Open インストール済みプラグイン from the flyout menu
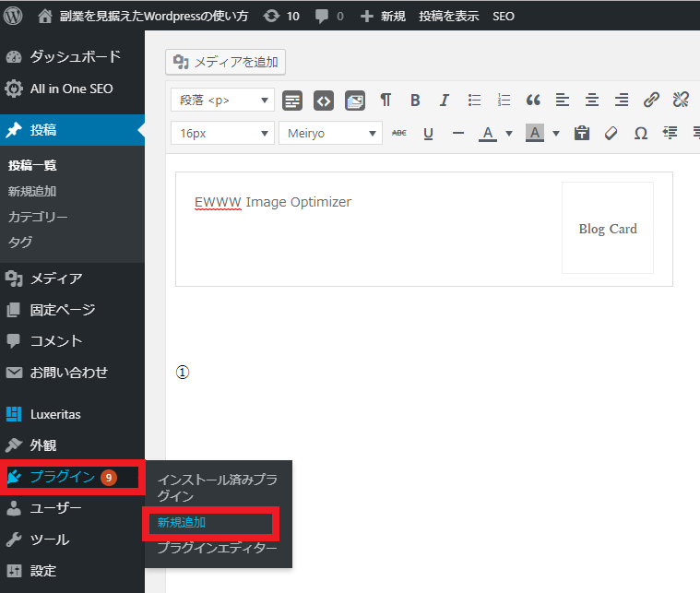The width and height of the screenshot is (700, 593). click(x=217, y=488)
